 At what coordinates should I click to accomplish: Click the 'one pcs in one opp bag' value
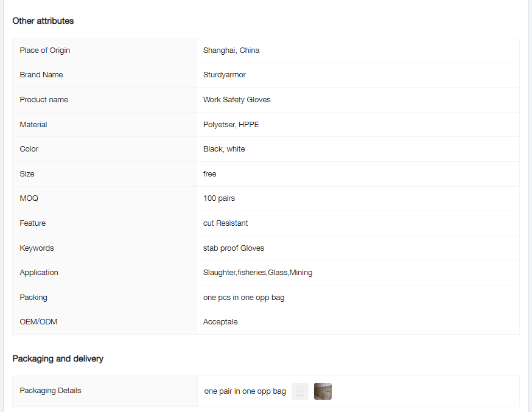pyautogui.click(x=243, y=298)
